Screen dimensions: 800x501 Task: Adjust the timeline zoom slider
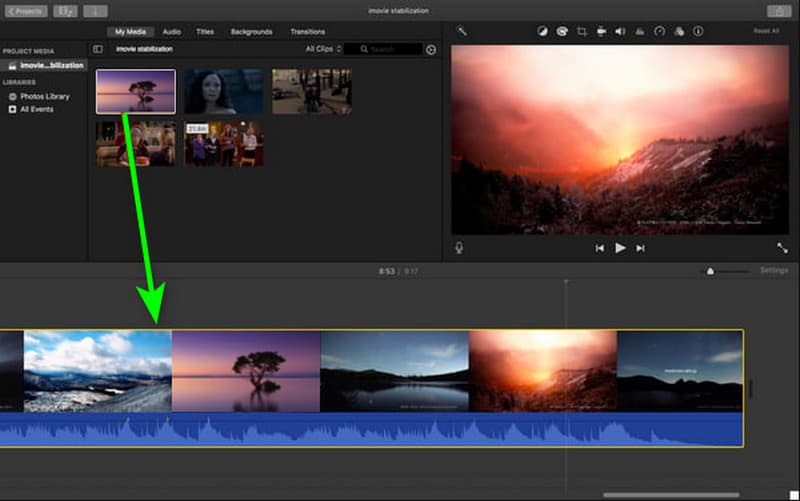point(710,271)
